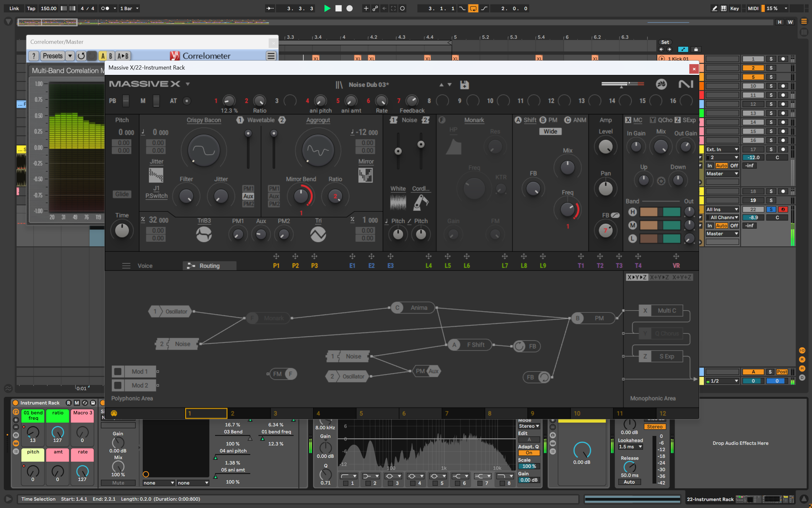Viewport: 812px width, 508px height.
Task: Click the tempo field showing 150.00
Action: tap(49, 8)
